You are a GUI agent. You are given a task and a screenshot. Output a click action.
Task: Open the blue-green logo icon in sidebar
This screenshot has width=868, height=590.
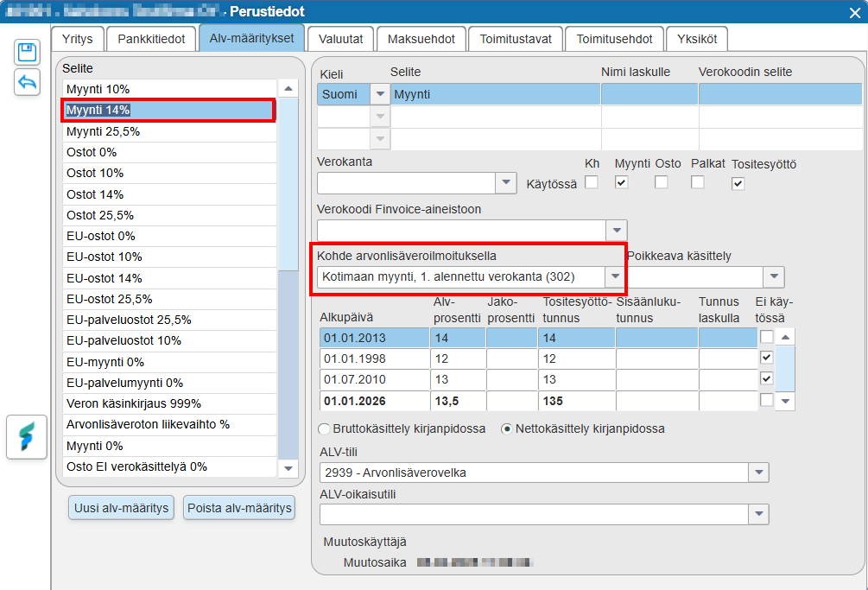click(x=27, y=437)
